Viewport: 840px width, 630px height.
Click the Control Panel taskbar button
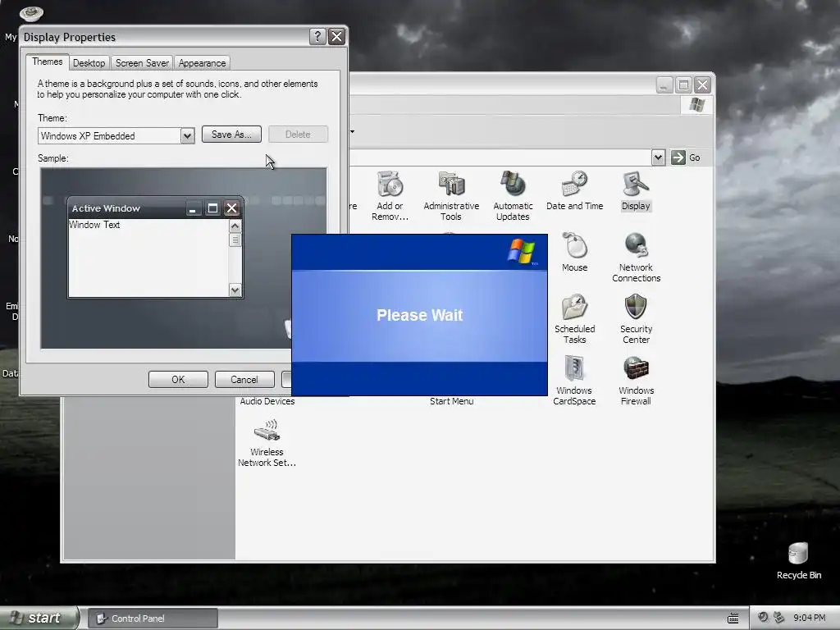tap(153, 619)
